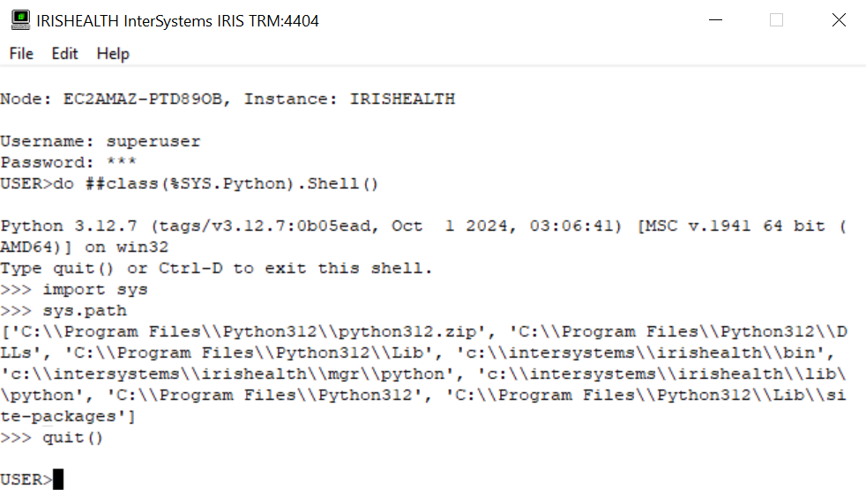Click the 'sys.path' command line
This screenshot has height=504, width=866.
pyautogui.click(x=85, y=311)
